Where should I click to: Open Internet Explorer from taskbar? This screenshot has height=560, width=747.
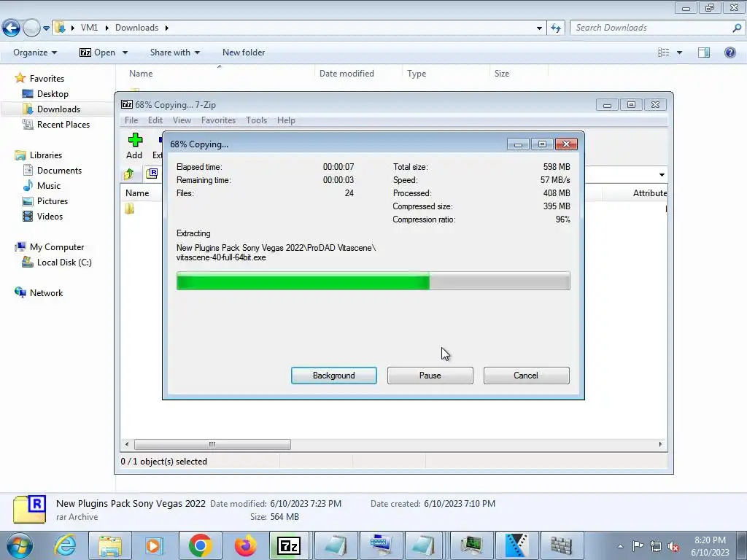[x=65, y=545]
